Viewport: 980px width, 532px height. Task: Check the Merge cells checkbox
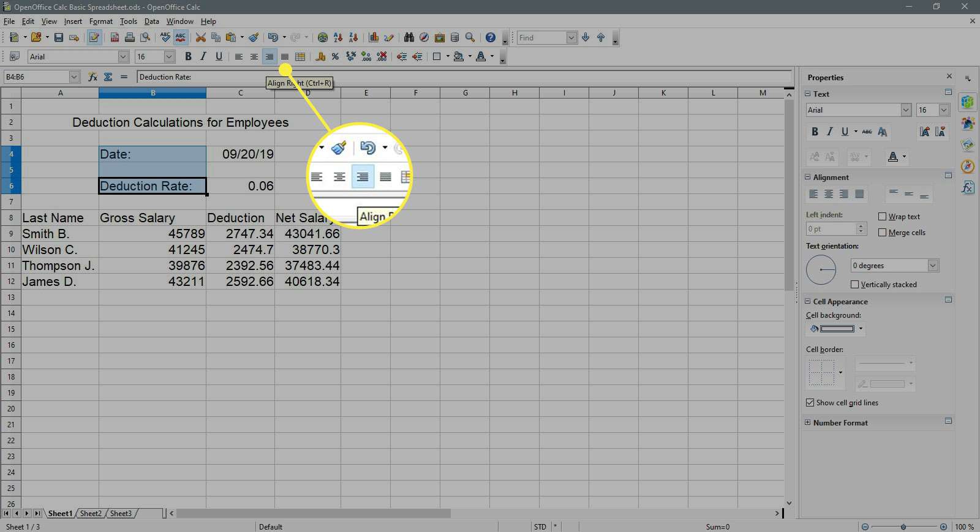point(882,232)
